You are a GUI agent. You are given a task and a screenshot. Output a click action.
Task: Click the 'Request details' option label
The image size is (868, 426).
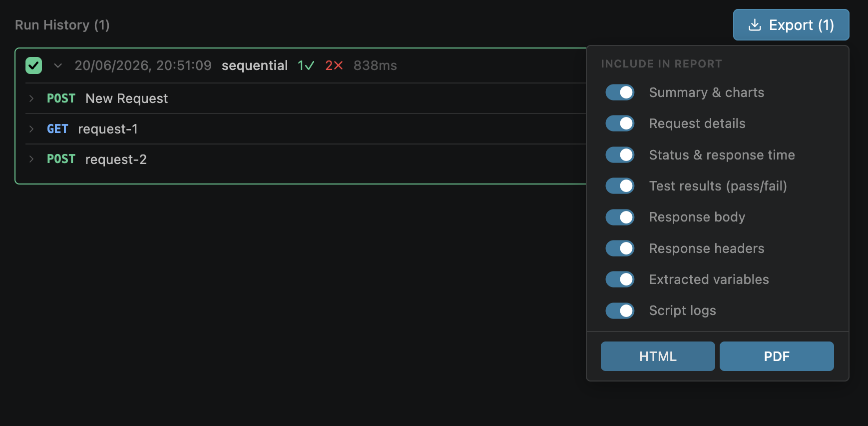(697, 123)
